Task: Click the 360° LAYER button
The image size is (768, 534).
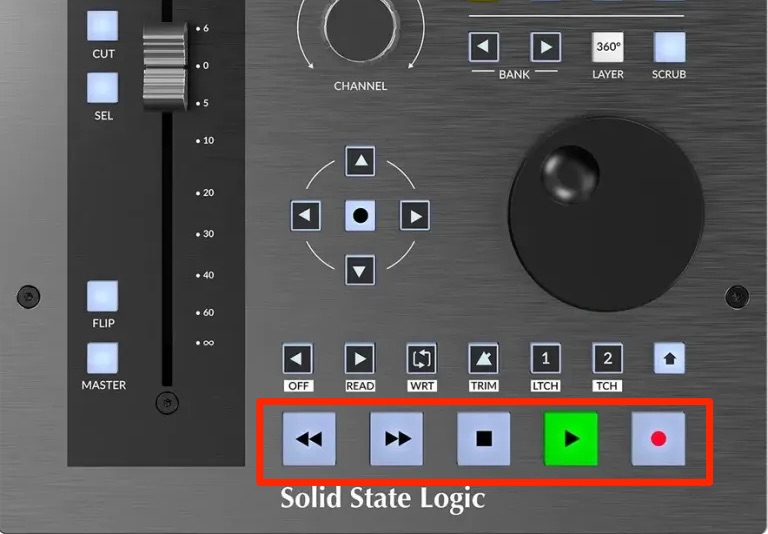Action: point(608,47)
